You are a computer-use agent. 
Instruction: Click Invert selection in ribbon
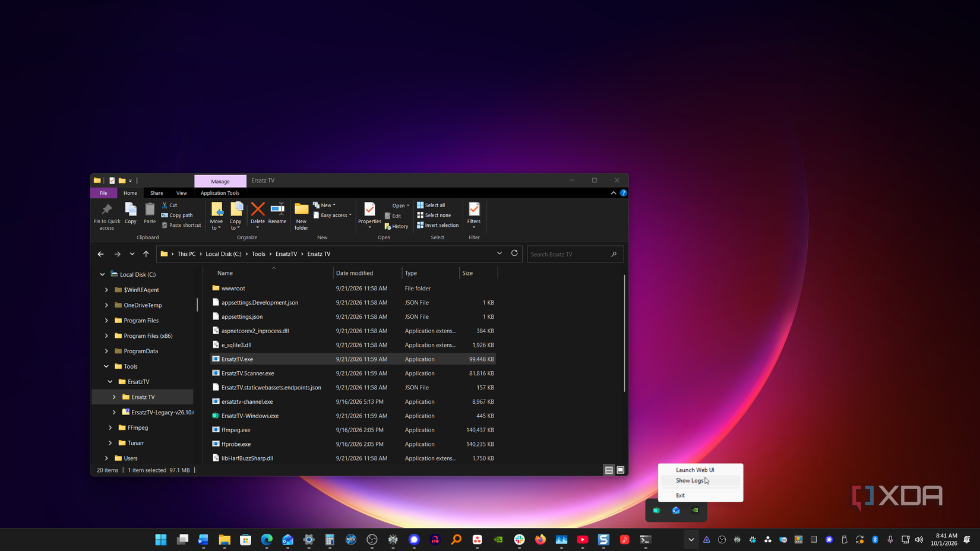click(438, 226)
